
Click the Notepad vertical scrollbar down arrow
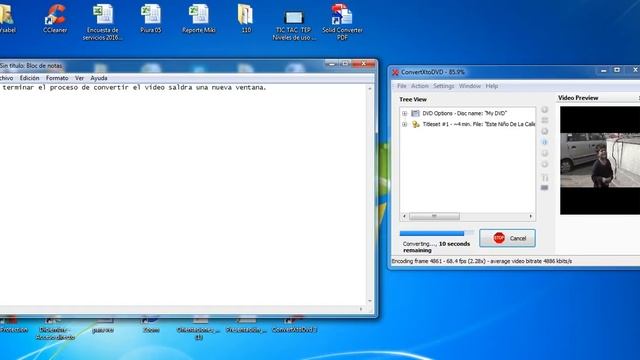pyautogui.click(x=370, y=301)
